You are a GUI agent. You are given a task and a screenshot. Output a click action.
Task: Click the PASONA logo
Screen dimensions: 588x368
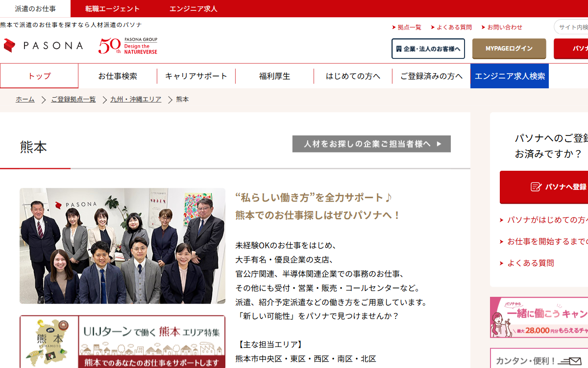[x=43, y=46]
